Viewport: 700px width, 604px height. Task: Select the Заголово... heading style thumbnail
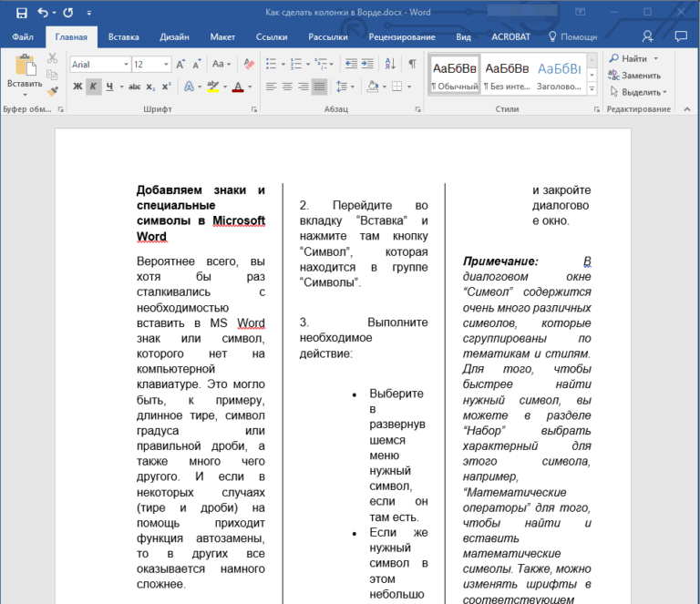(559, 75)
